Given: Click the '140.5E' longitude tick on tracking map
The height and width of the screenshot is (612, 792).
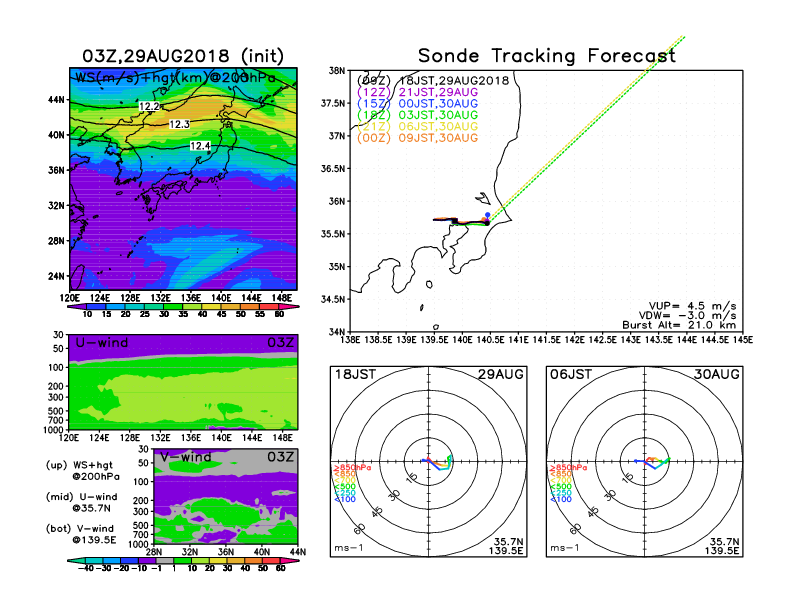Looking at the screenshot, I should (x=490, y=340).
